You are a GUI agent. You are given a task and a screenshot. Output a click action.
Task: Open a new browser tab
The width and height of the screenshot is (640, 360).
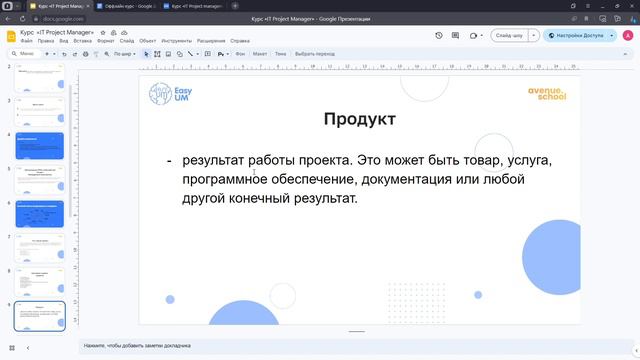tap(235, 6)
